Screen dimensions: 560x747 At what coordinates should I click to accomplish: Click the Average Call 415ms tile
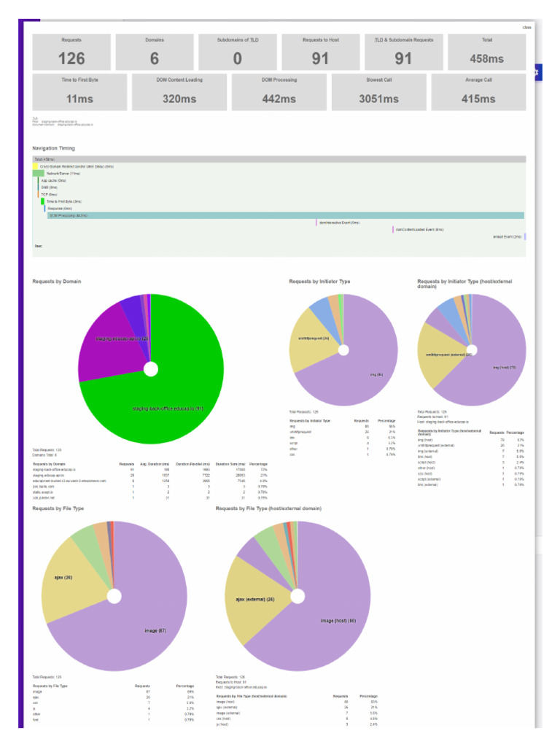coord(478,92)
